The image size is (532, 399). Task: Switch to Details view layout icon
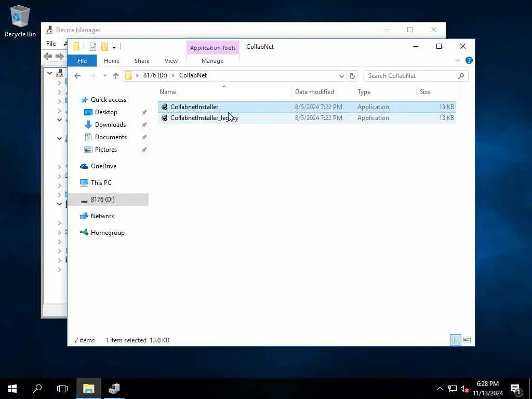(x=456, y=340)
